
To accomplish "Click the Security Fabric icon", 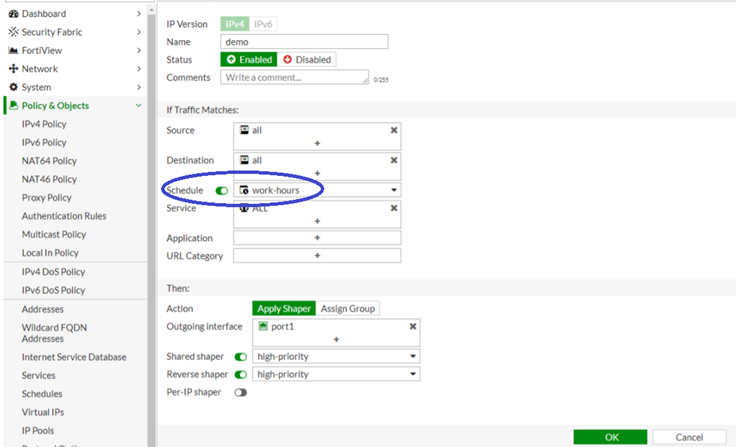I will coord(13,32).
